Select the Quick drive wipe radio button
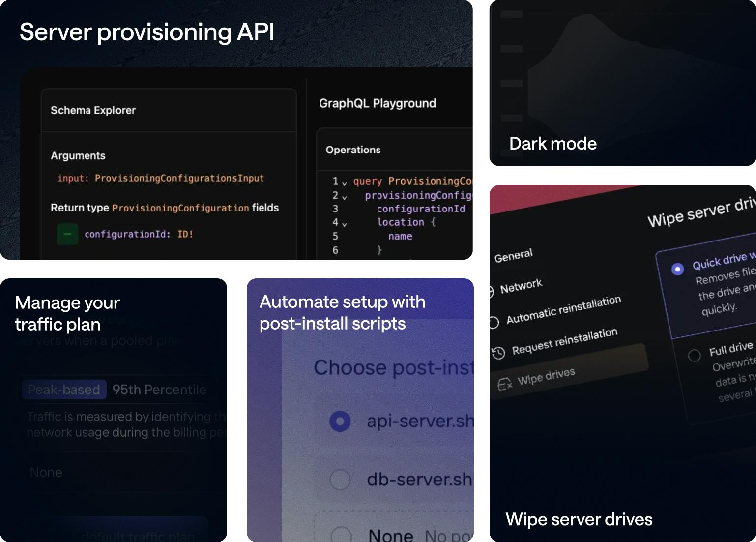 677,269
